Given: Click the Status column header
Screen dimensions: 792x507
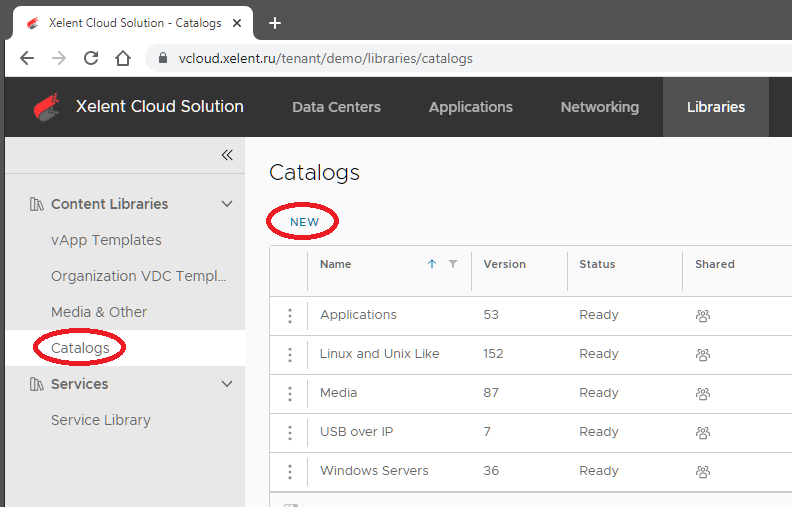Looking at the screenshot, I should [x=597, y=264].
